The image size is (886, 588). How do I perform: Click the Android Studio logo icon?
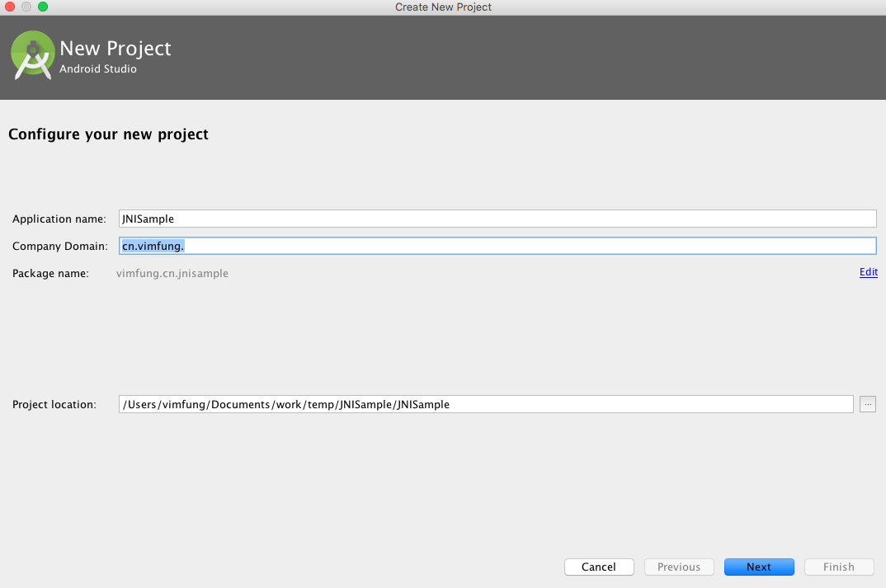32,55
